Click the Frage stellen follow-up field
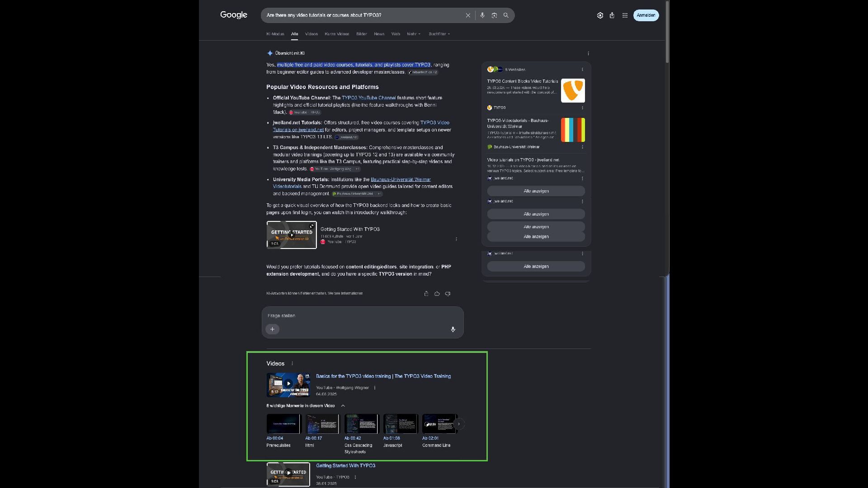 click(x=363, y=316)
